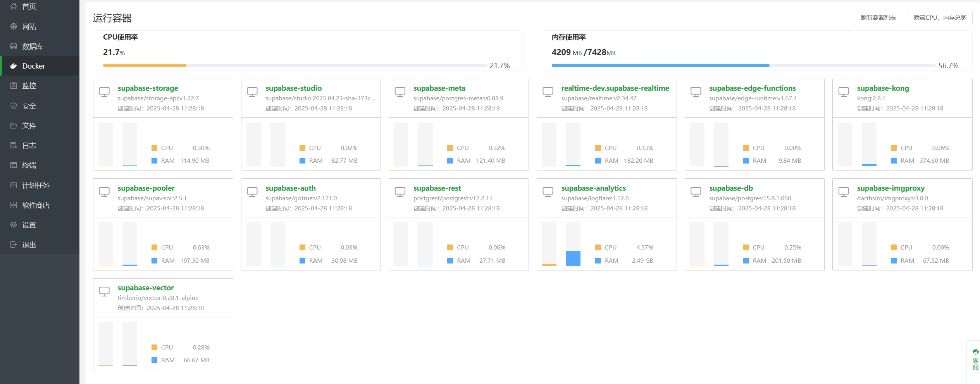This screenshot has width=980, height=384.
Task: Click the blue RAM legend swatch in supabase-kong
Action: click(x=894, y=160)
